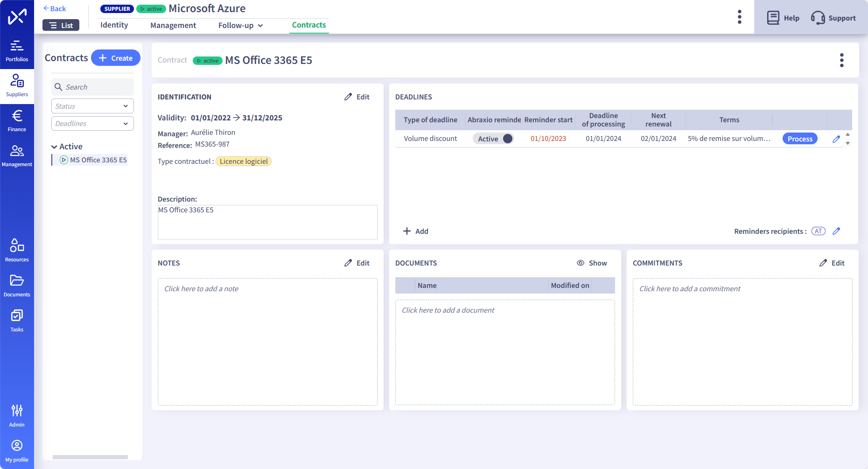Add a new deadline
Screen dimensions: 868x469
coord(415,231)
